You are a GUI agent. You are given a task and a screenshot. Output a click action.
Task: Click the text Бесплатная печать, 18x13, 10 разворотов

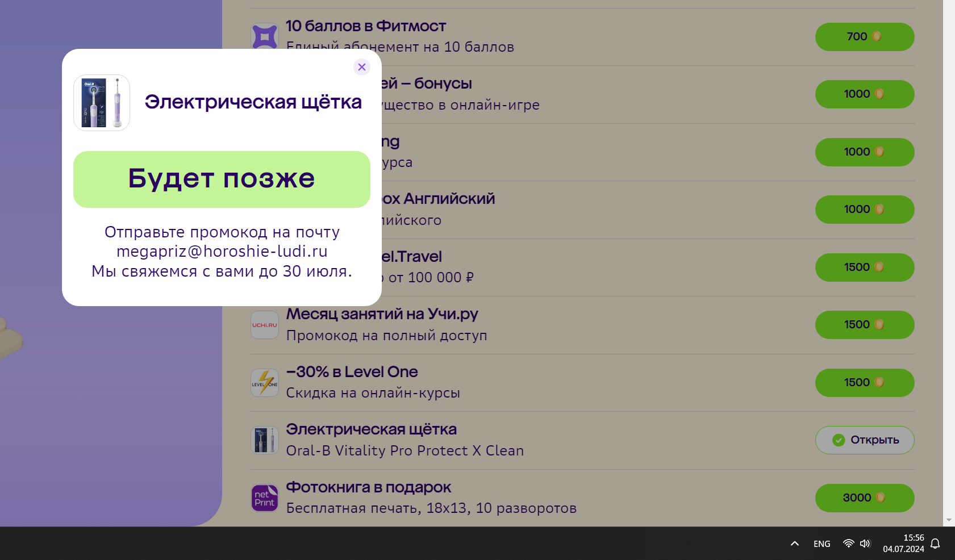pyautogui.click(x=431, y=508)
